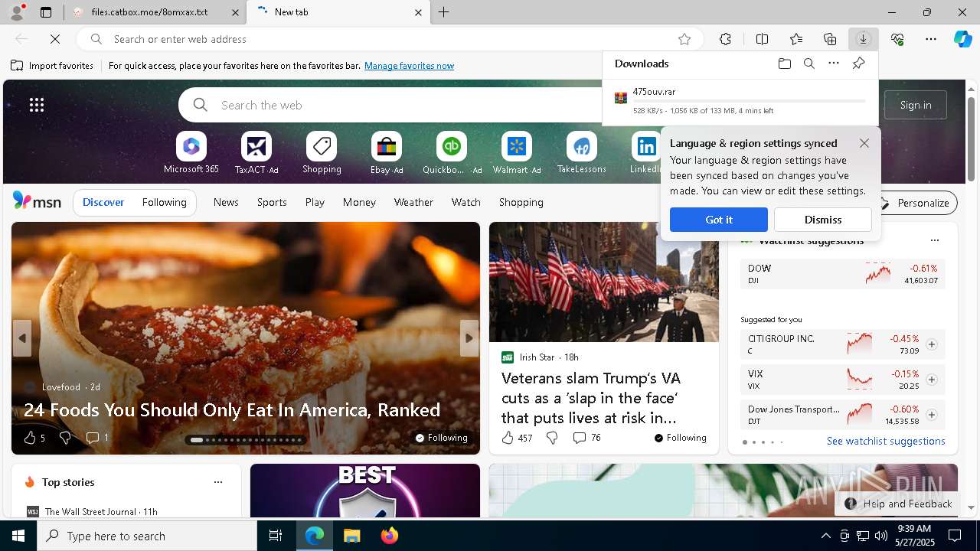Click Import favorites
The image size is (980, 551).
(x=52, y=66)
